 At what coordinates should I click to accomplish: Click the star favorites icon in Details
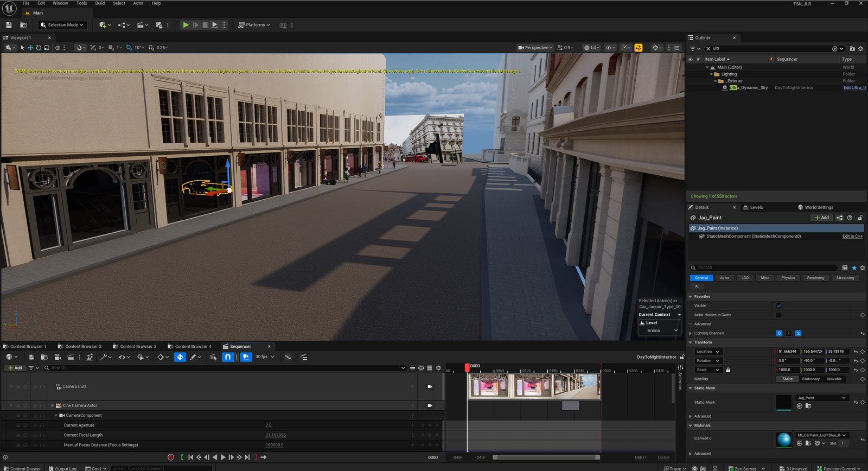pos(854,268)
